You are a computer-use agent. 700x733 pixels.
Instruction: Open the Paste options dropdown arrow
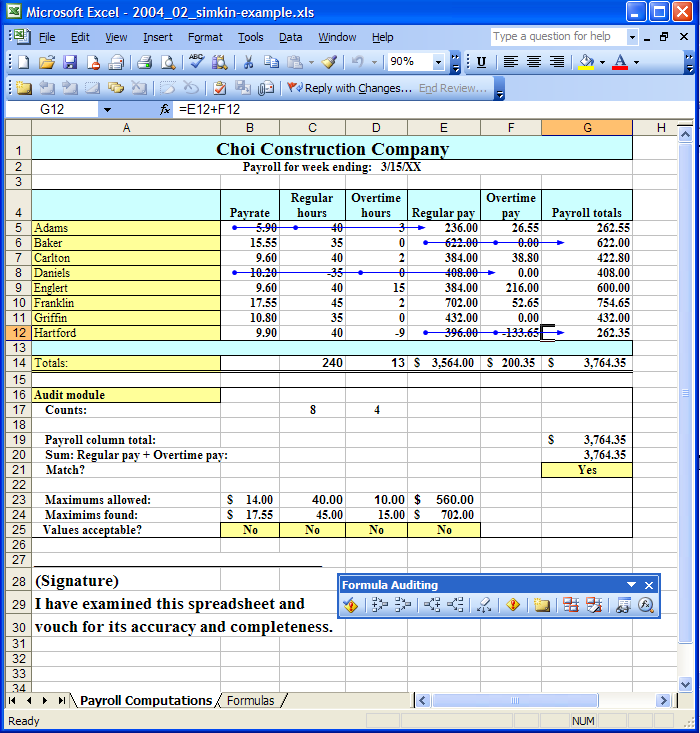[x=311, y=62]
